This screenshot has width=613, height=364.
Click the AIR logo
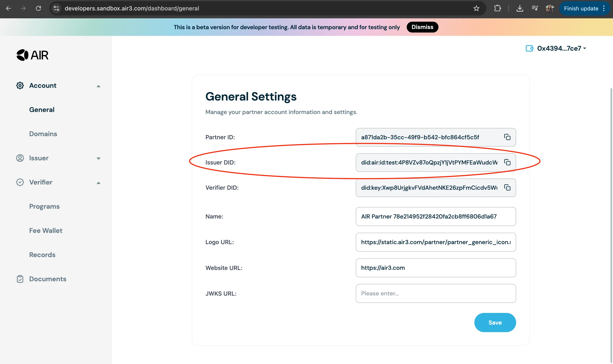coord(33,55)
